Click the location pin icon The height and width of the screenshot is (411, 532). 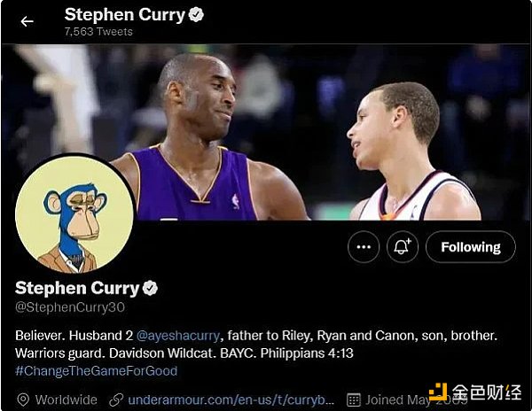tap(23, 399)
